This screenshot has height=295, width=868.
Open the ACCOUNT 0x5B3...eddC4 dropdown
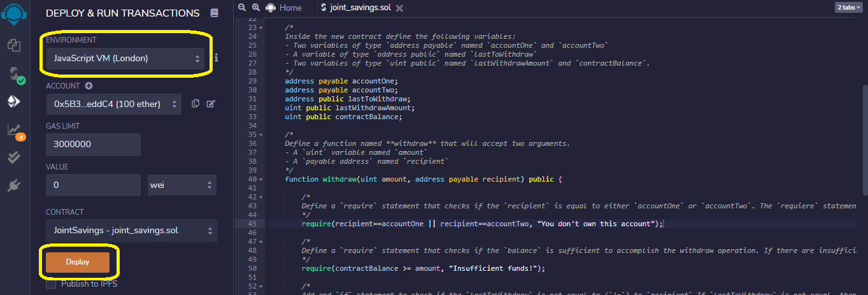point(113,104)
